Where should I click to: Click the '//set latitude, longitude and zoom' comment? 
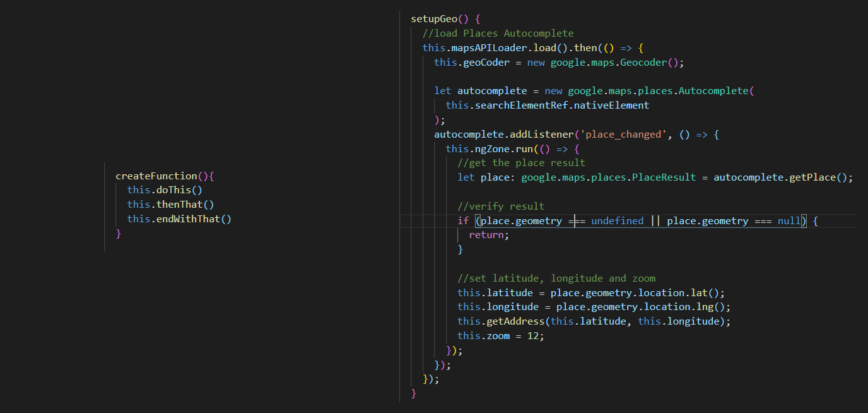pos(556,278)
